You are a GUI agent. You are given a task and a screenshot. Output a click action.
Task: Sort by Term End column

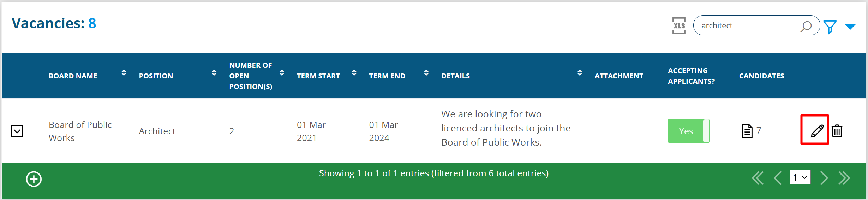click(x=426, y=73)
